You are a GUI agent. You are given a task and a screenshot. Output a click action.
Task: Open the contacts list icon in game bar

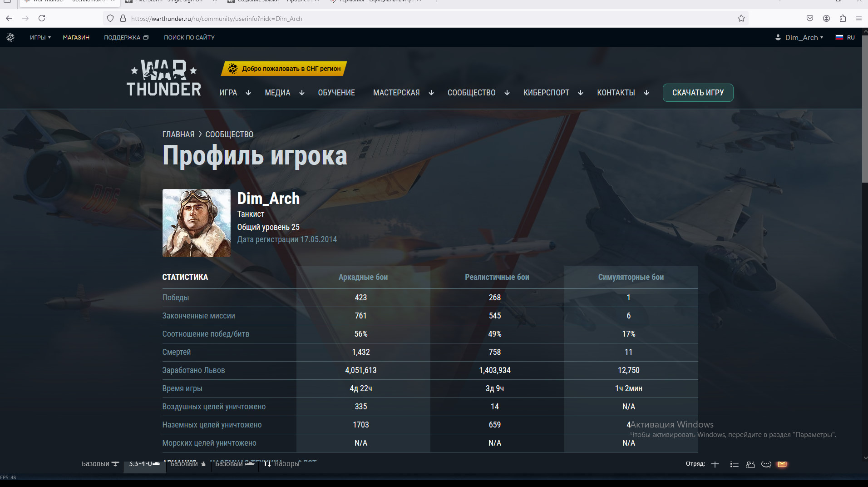point(734,464)
